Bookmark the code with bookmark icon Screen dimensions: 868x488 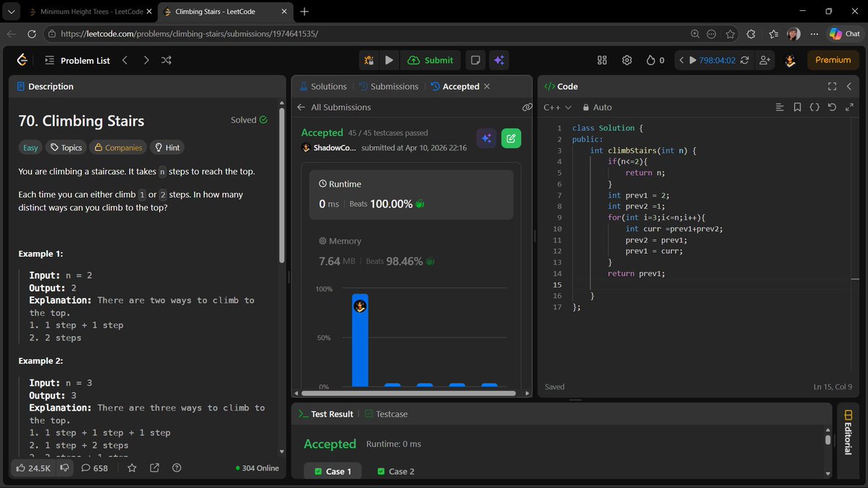coord(797,107)
